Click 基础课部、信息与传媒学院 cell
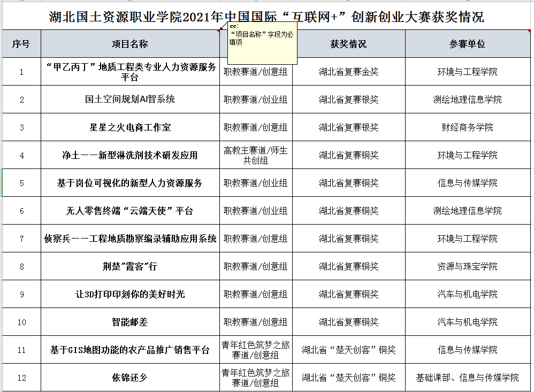534x392 pixels. (468, 378)
